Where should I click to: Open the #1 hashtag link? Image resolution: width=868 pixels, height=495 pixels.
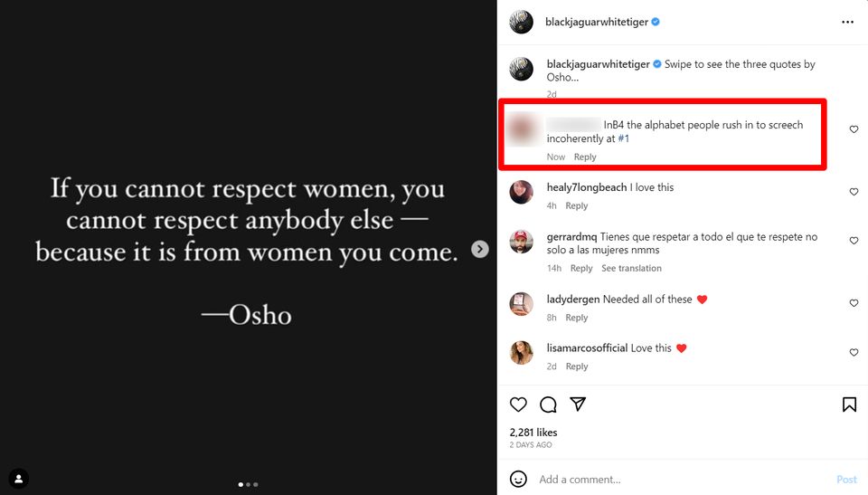(x=624, y=138)
